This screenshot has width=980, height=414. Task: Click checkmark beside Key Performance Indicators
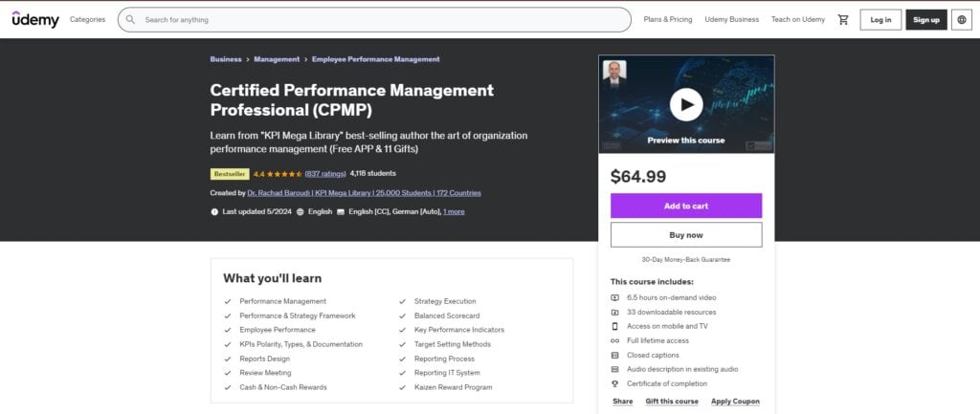(403, 330)
